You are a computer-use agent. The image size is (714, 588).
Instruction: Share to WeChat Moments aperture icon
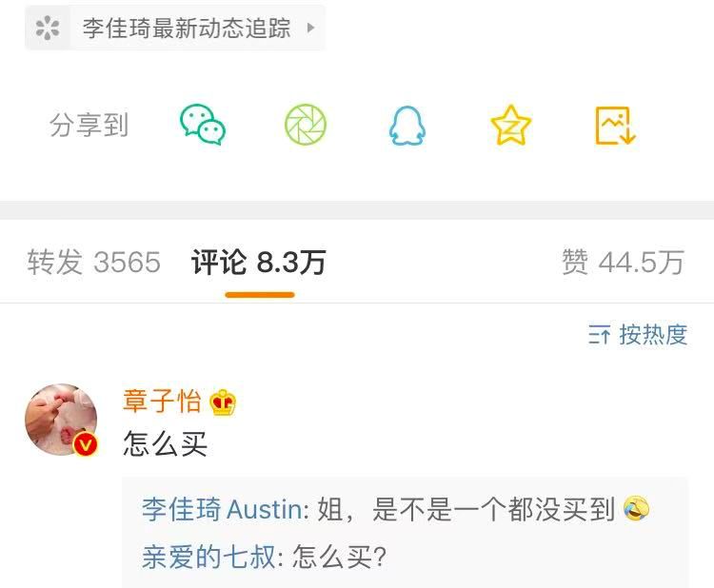pos(306,125)
